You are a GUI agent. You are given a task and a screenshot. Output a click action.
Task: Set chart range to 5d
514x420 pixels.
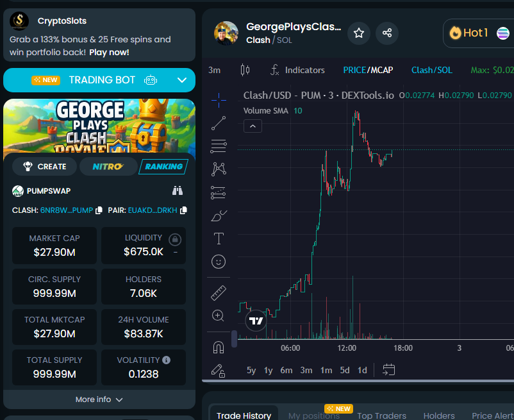point(345,370)
